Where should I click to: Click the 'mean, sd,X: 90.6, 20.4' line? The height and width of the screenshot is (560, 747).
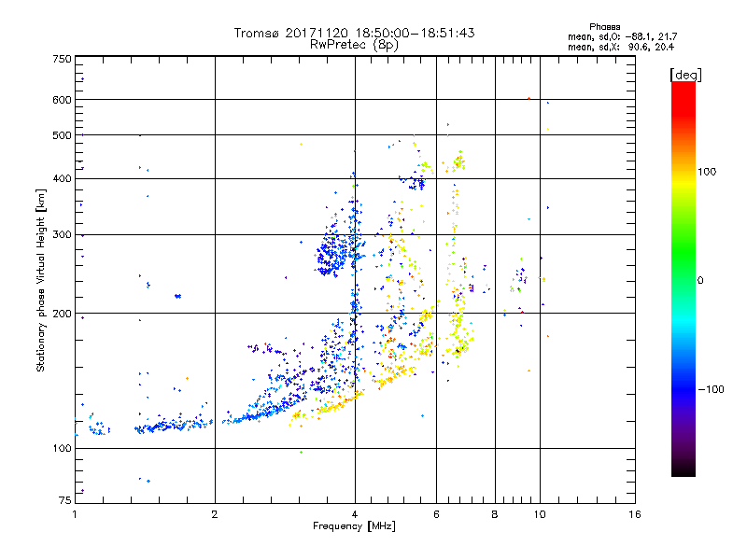point(621,47)
